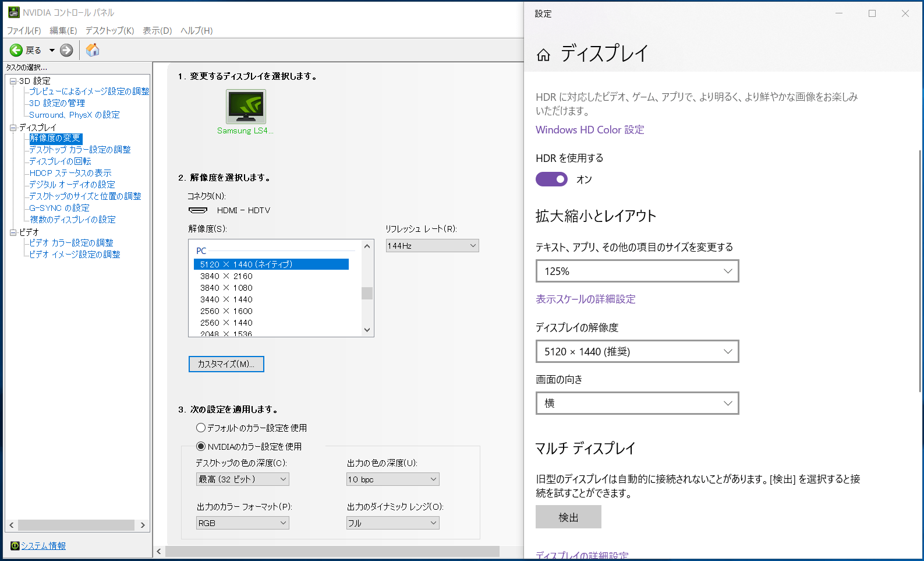Click the NVIDIA Control Panel title icon
The image size is (924, 561).
coord(13,12)
